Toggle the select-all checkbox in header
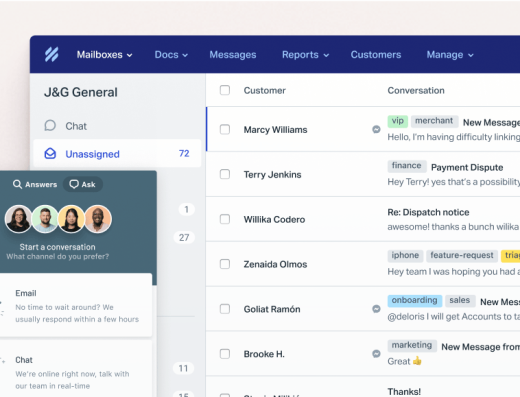 click(x=225, y=90)
